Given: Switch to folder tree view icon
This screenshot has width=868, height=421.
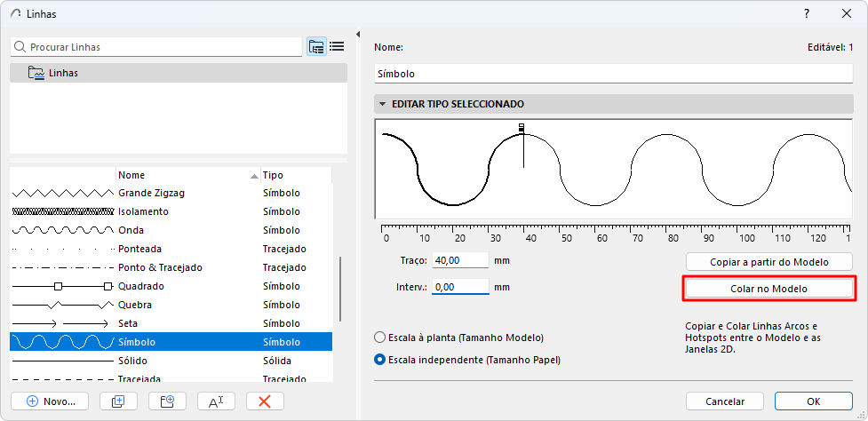Looking at the screenshot, I should pyautogui.click(x=316, y=47).
